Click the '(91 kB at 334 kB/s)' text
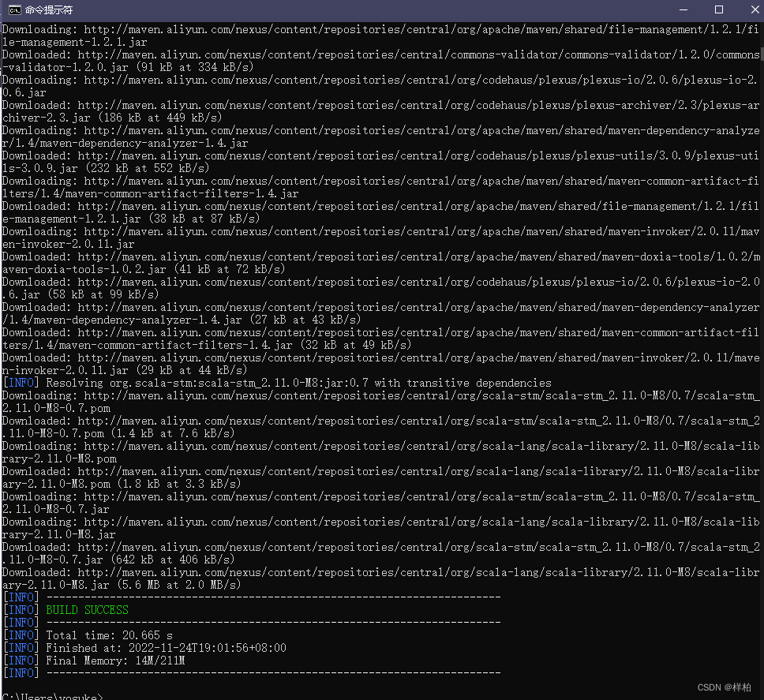This screenshot has height=700, width=764. (195, 67)
